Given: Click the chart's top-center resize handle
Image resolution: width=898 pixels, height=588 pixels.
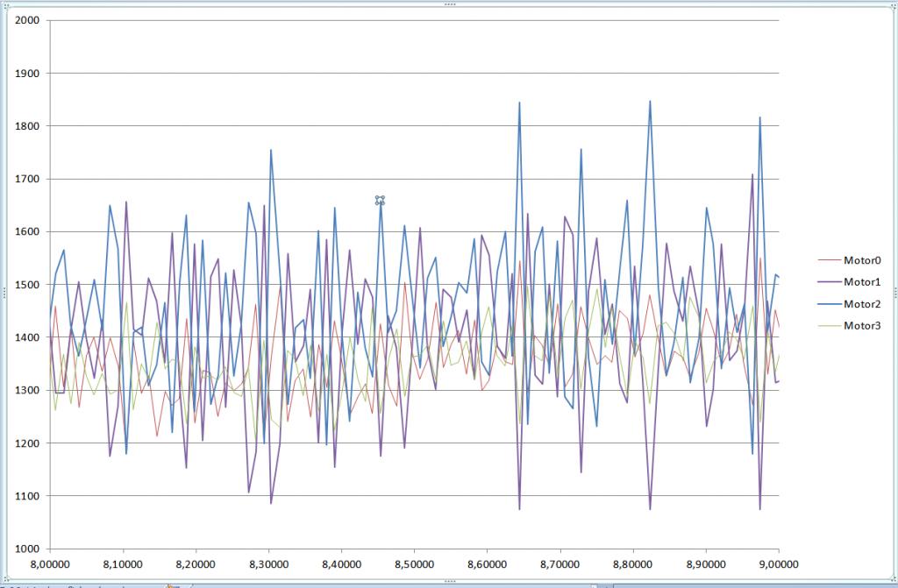Looking at the screenshot, I should 449,4.
